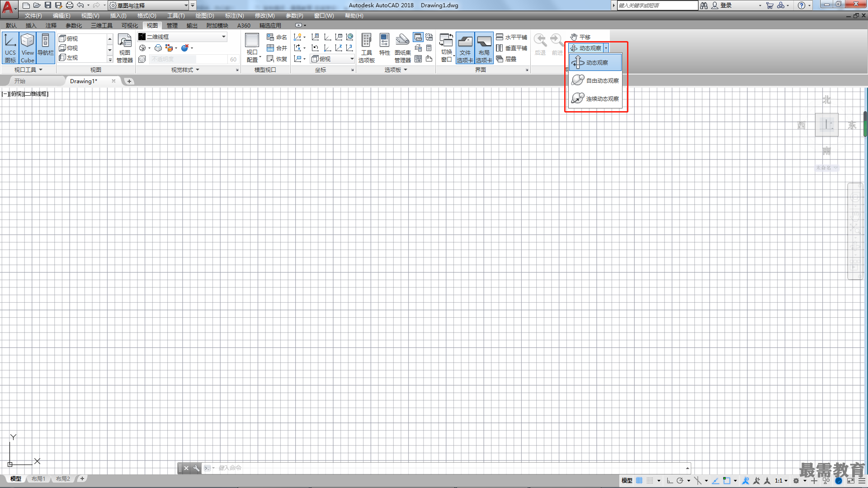Image resolution: width=868 pixels, height=488 pixels.
Task: Switch to the 管理 ribbon tab
Action: [172, 26]
